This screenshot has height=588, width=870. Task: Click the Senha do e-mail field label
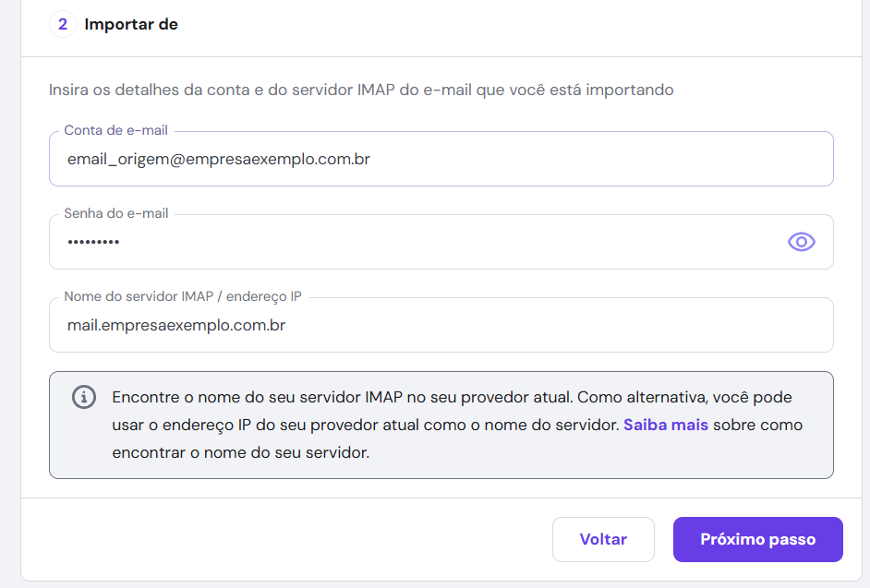pyautogui.click(x=115, y=213)
